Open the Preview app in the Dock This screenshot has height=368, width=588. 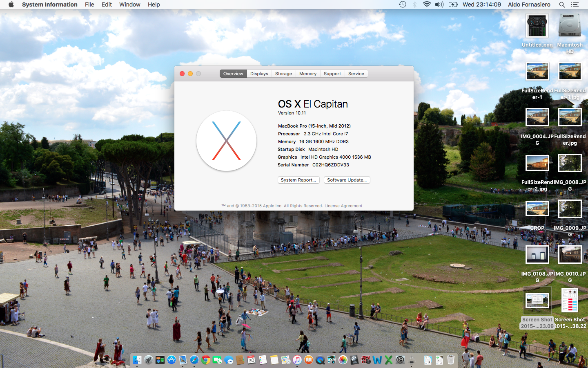coord(183,360)
